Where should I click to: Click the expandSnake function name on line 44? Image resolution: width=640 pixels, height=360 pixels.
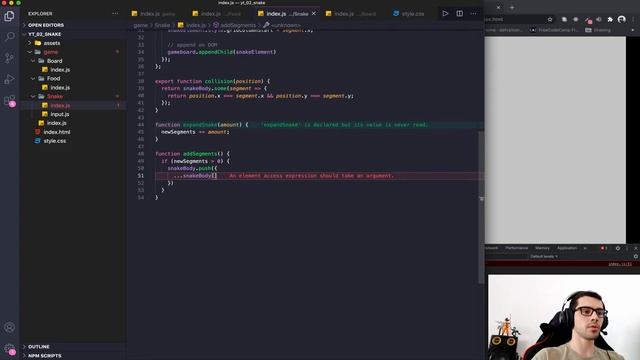click(x=200, y=125)
